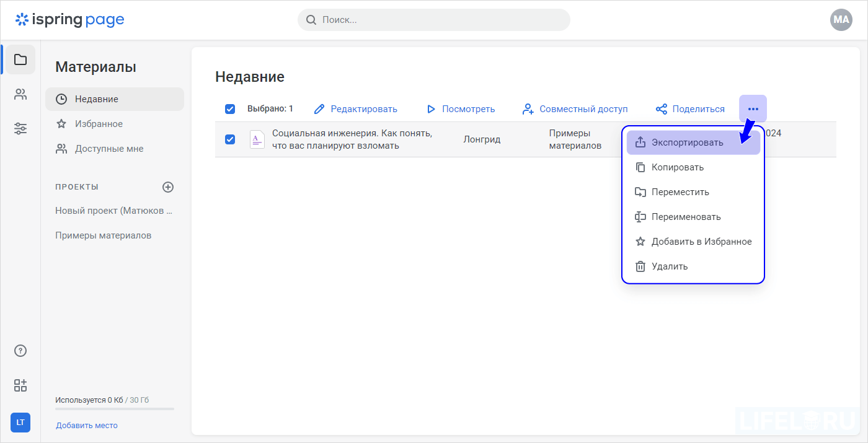Select Экспортировать from the context menu
868x443 pixels.
[688, 142]
